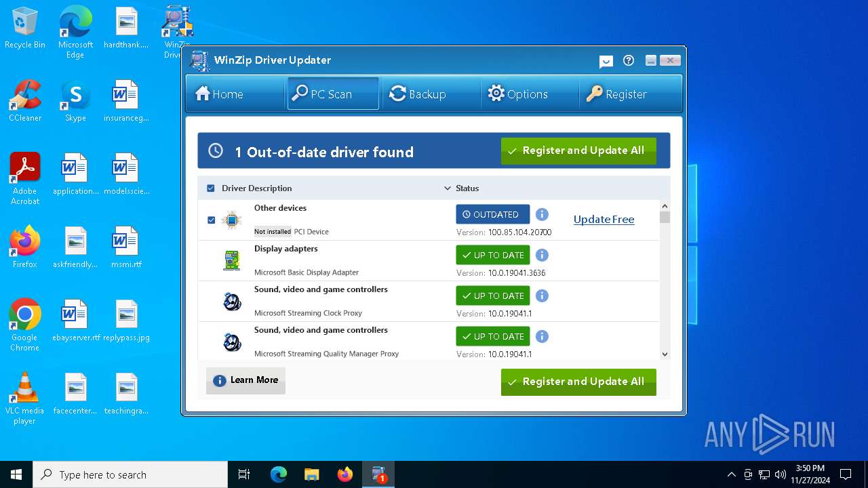
Task: Show info for Other devices PCI Device
Action: pyautogui.click(x=542, y=214)
